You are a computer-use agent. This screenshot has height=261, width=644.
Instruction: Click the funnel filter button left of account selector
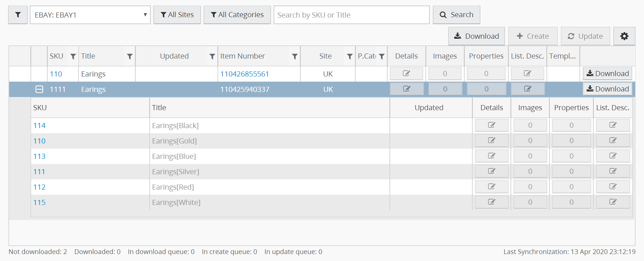tap(18, 15)
